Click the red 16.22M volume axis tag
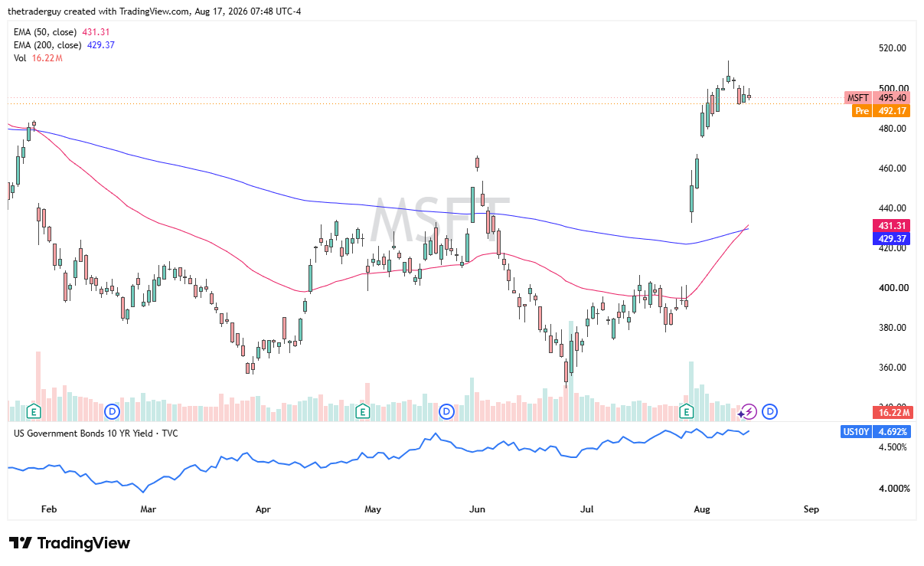Image resolution: width=924 pixels, height=566 pixels. (892, 413)
